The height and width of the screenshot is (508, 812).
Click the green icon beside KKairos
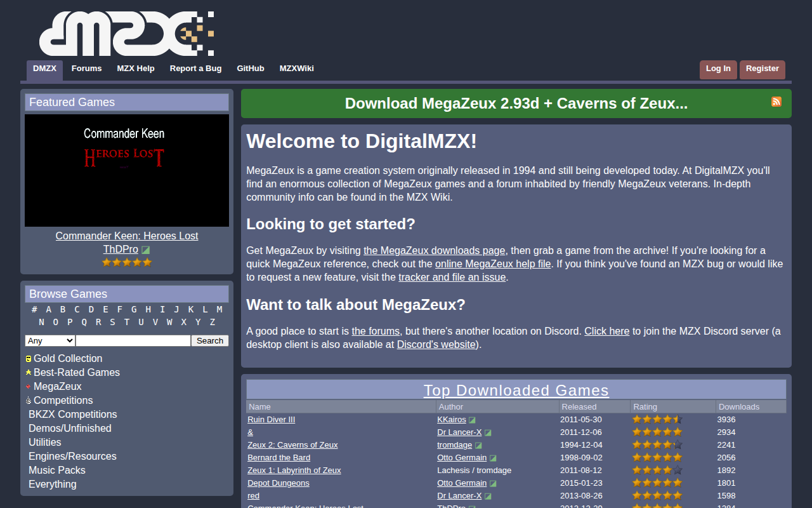pos(472,420)
